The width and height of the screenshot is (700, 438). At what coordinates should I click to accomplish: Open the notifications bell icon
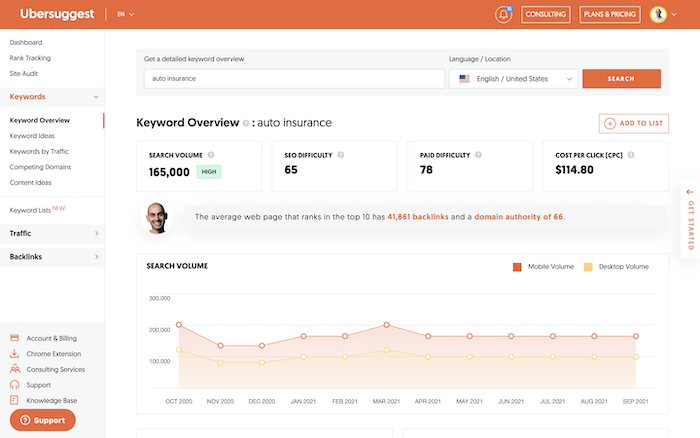coord(503,14)
